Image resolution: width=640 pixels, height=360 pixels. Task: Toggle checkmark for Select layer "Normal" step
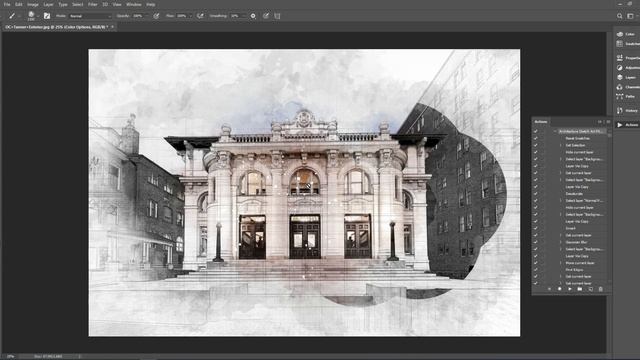[x=536, y=201]
